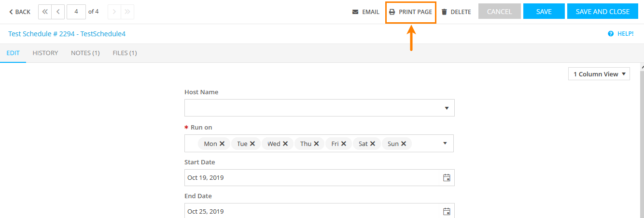Open the 1 Column View selector
644x218 pixels.
click(x=599, y=74)
